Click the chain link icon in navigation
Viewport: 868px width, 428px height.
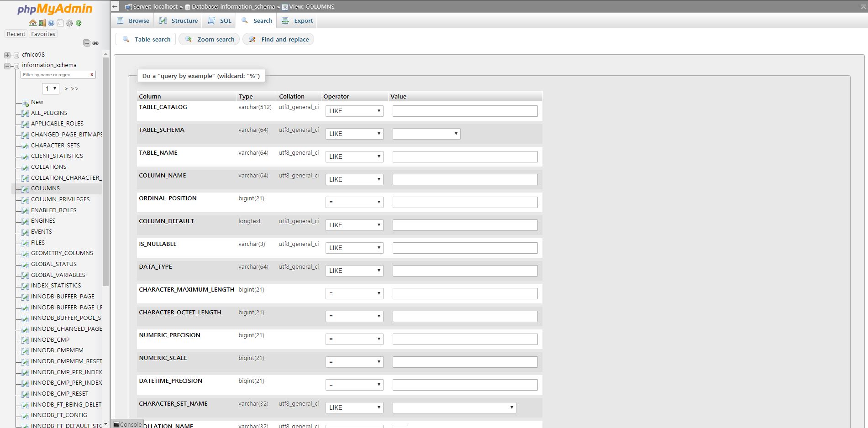click(x=95, y=43)
